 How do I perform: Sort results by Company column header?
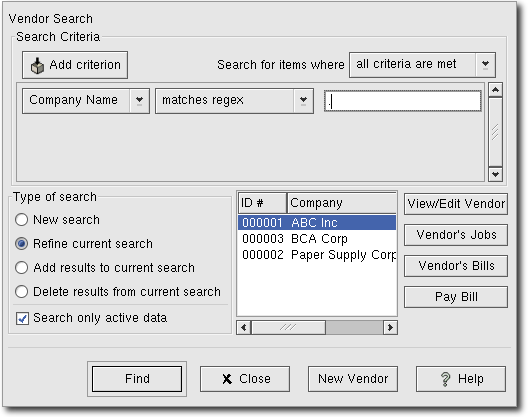[341, 203]
